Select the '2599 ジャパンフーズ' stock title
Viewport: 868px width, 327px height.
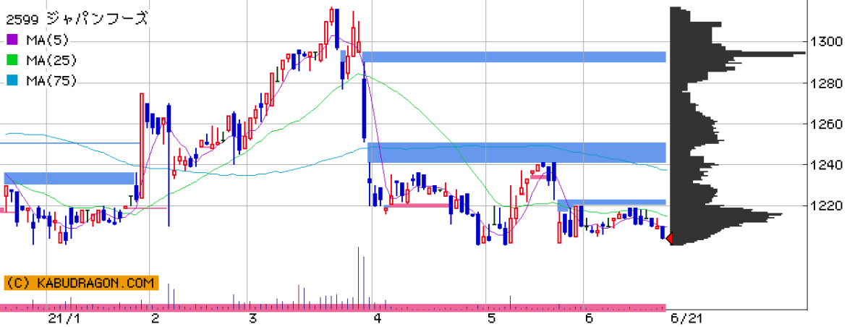point(76,19)
